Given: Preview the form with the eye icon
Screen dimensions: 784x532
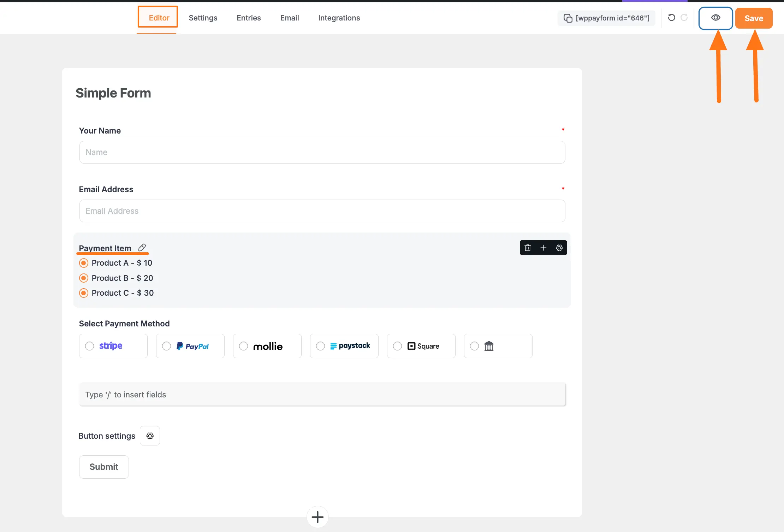Looking at the screenshot, I should (715, 18).
